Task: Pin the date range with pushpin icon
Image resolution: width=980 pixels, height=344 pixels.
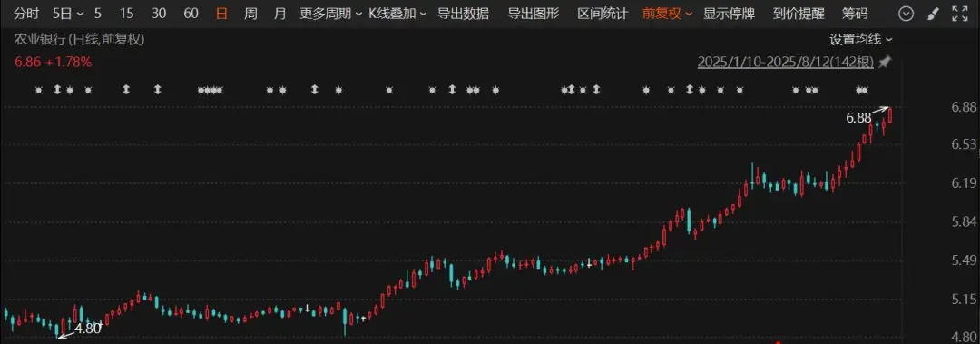Action: (884, 62)
